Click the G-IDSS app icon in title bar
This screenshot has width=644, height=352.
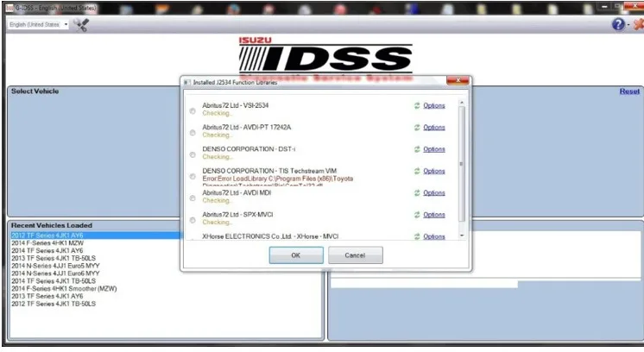[9, 8]
